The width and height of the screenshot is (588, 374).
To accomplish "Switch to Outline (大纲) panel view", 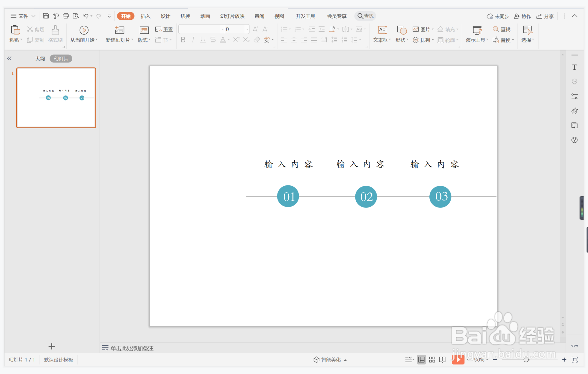I will pos(40,59).
